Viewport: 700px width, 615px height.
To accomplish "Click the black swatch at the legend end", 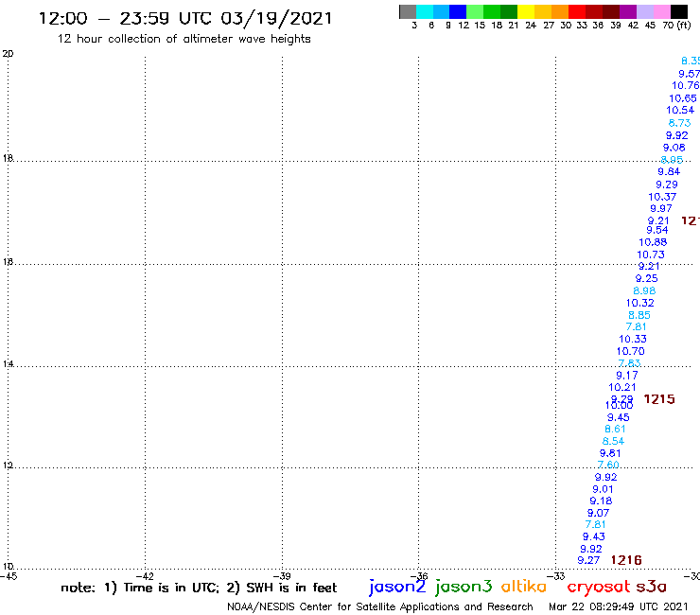I will tap(678, 11).
